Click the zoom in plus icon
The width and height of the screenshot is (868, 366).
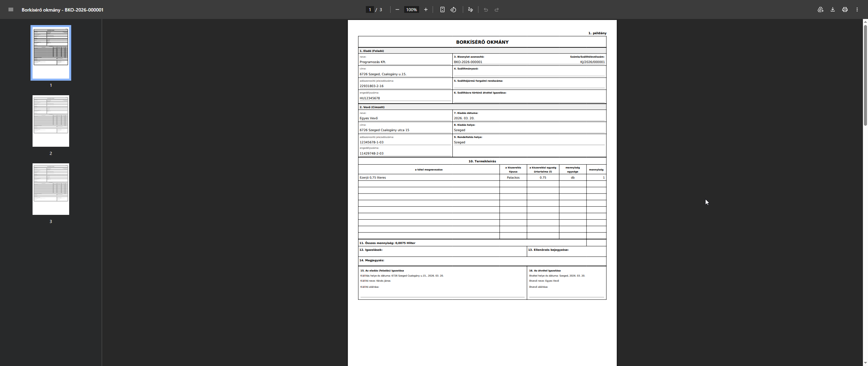point(426,9)
